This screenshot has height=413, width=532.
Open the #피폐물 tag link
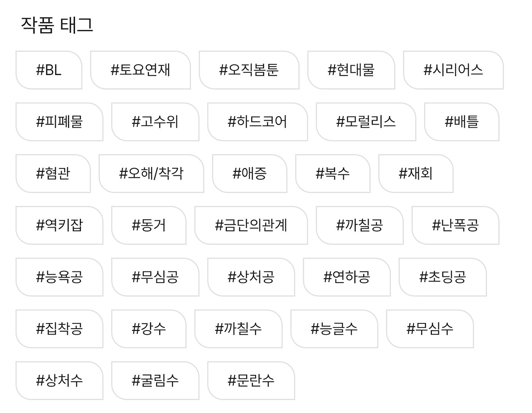[x=59, y=122]
